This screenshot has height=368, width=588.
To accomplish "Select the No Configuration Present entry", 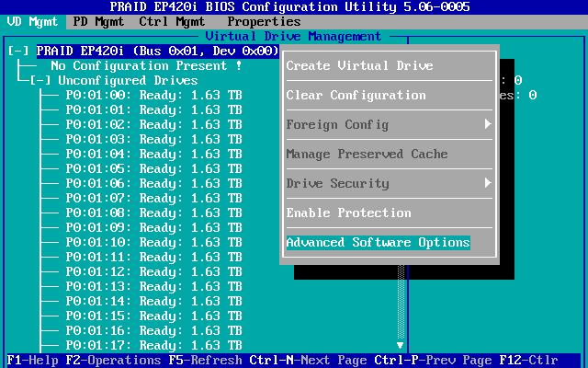I will point(146,65).
